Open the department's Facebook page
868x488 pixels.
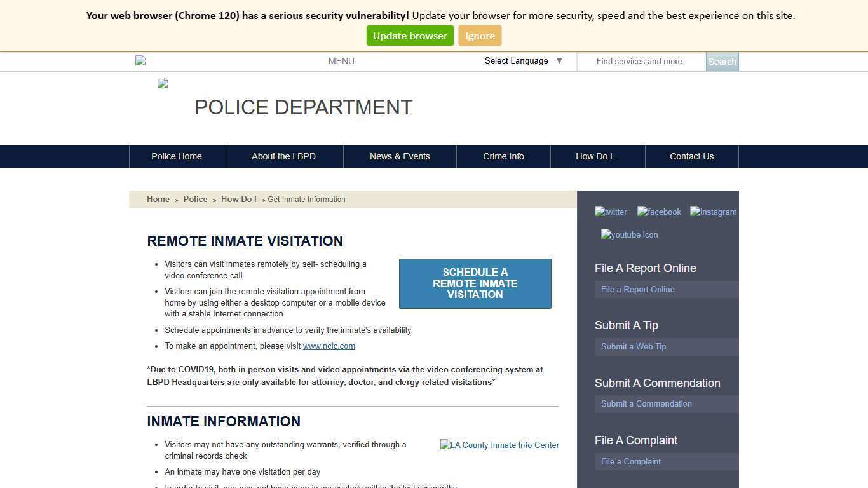click(659, 212)
